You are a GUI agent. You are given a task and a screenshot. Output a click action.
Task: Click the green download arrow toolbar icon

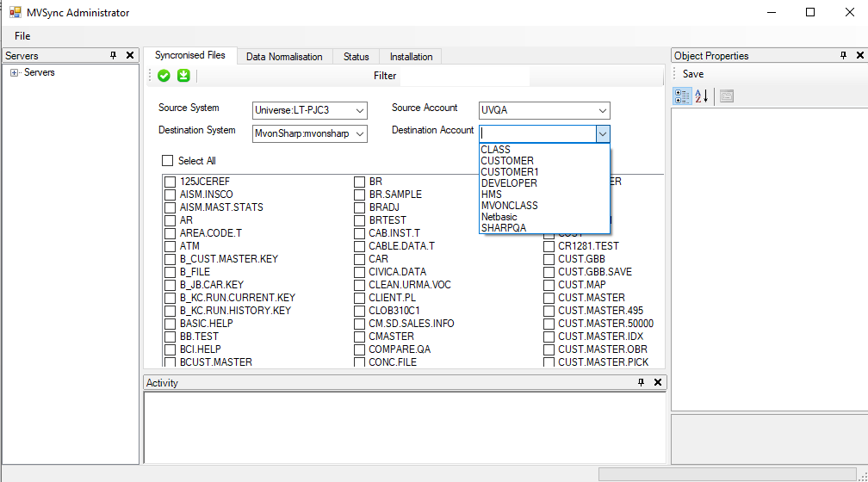pos(183,76)
